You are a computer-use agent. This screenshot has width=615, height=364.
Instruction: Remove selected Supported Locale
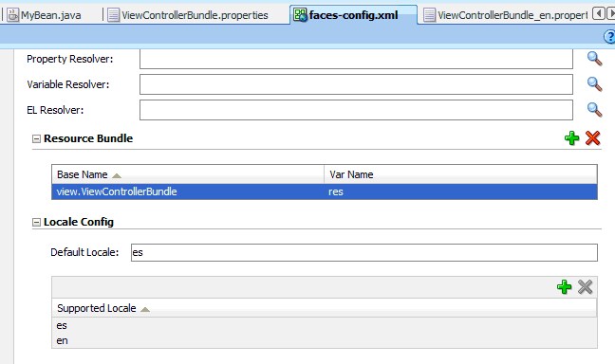[x=585, y=287]
